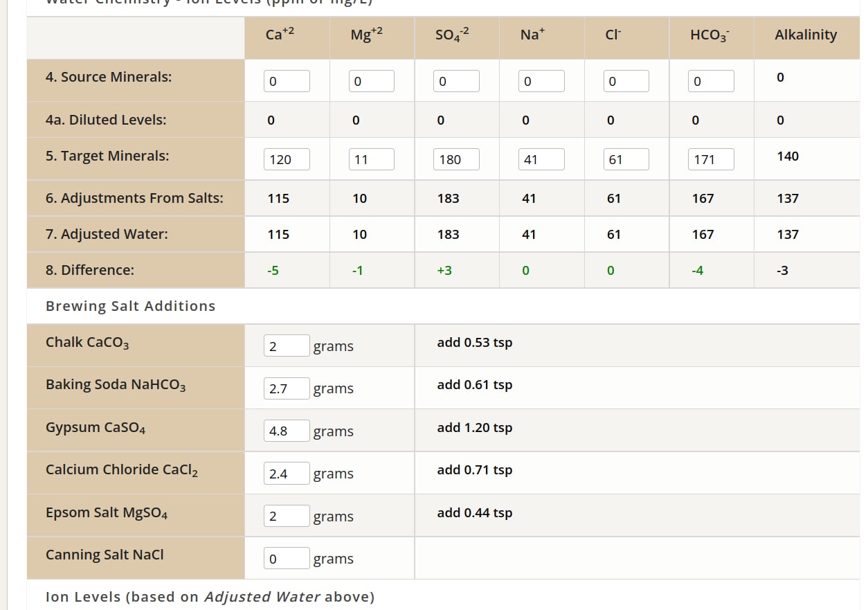Image resolution: width=868 pixels, height=610 pixels.
Task: Click the HCO3- difference value -4
Action: [698, 270]
